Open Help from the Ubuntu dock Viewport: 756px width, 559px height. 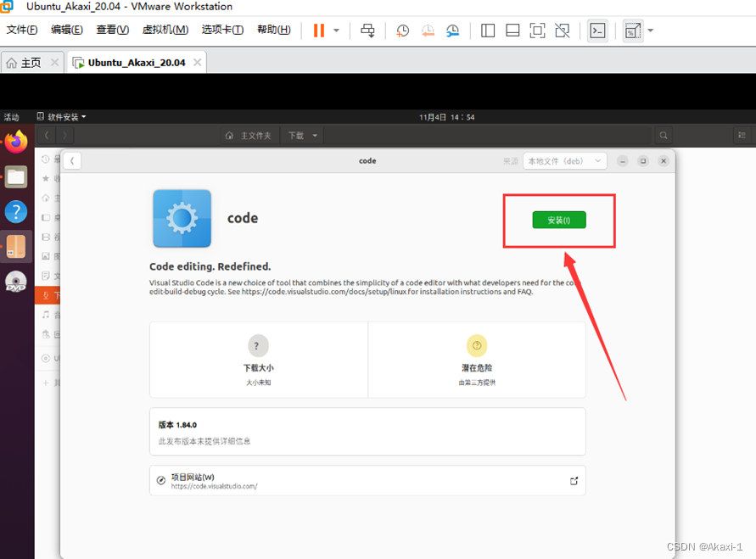click(16, 211)
